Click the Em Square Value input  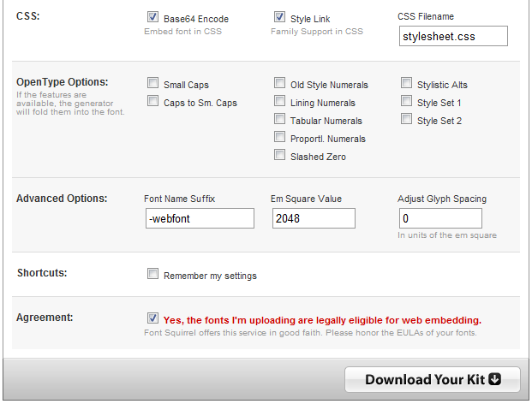click(314, 219)
